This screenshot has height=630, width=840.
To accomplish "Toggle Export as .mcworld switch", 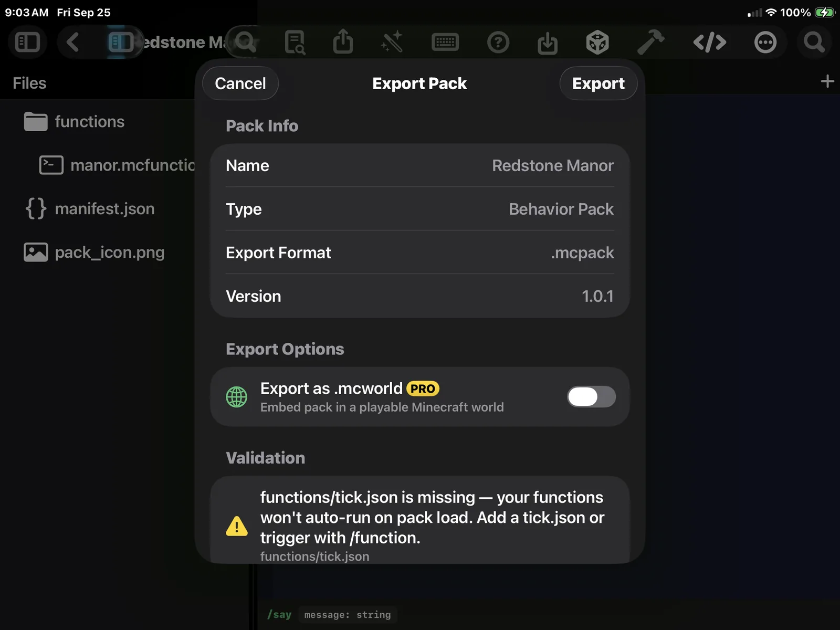I will click(591, 396).
